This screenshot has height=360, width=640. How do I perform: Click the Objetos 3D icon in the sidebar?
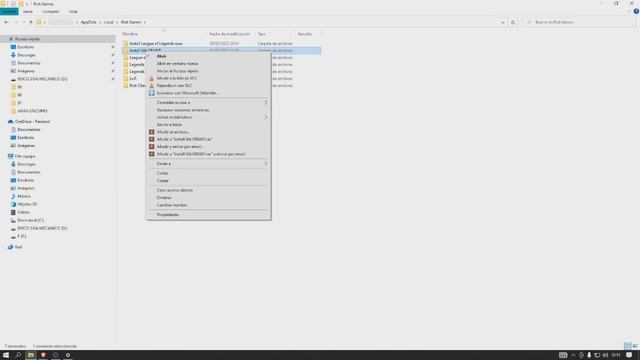13,204
